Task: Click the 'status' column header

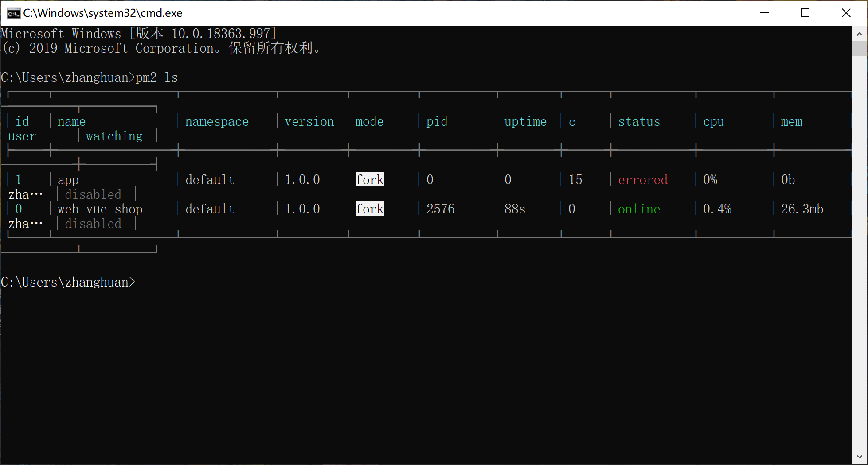Action: pyautogui.click(x=639, y=121)
